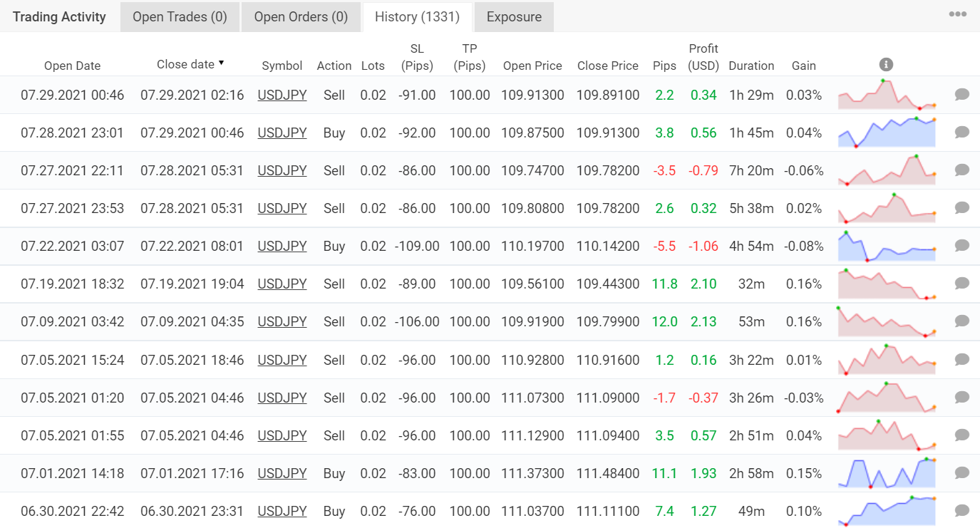Open comment bubble for 07.27.2021 22:11 trade
The height and width of the screenshot is (528, 980).
[961, 170]
